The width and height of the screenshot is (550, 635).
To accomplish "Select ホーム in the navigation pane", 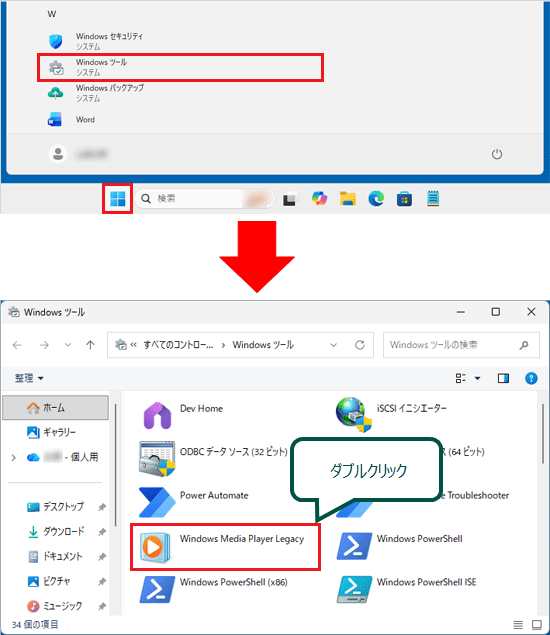I will pyautogui.click(x=55, y=408).
